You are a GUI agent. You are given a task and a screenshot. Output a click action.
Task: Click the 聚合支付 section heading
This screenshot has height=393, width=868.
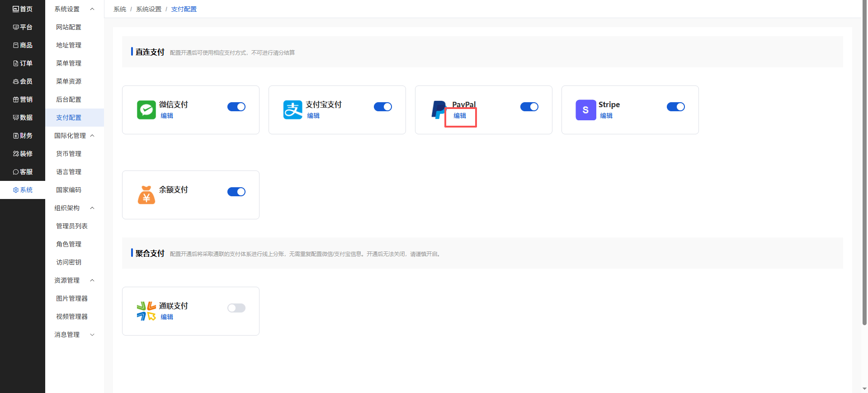[x=150, y=253]
